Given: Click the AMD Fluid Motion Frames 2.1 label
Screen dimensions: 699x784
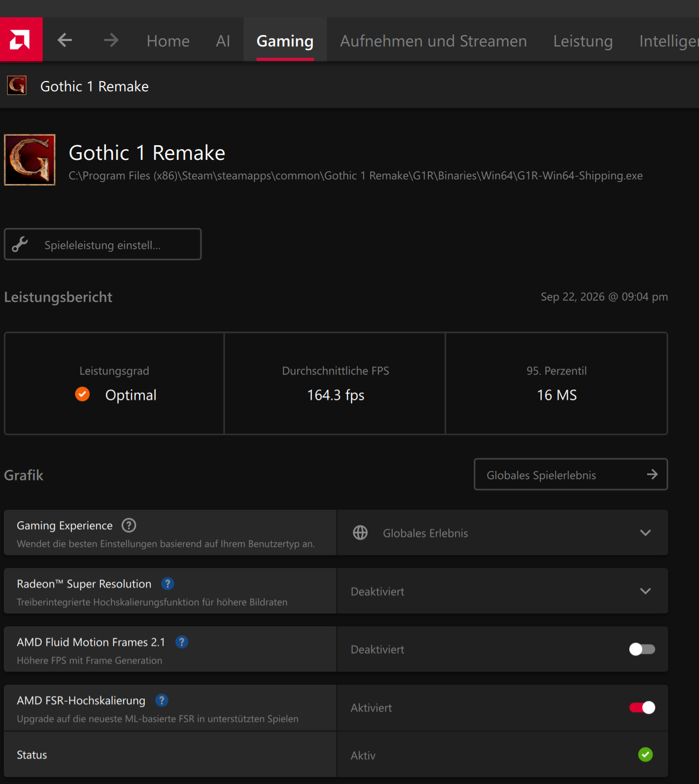Looking at the screenshot, I should coord(91,642).
